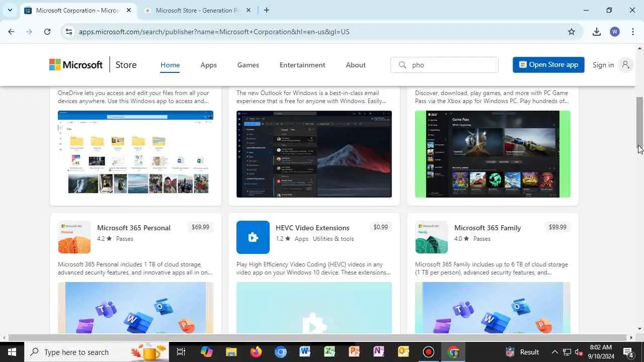
Task: Open the Microsoft 365 Family preview image
Action: 493,308
